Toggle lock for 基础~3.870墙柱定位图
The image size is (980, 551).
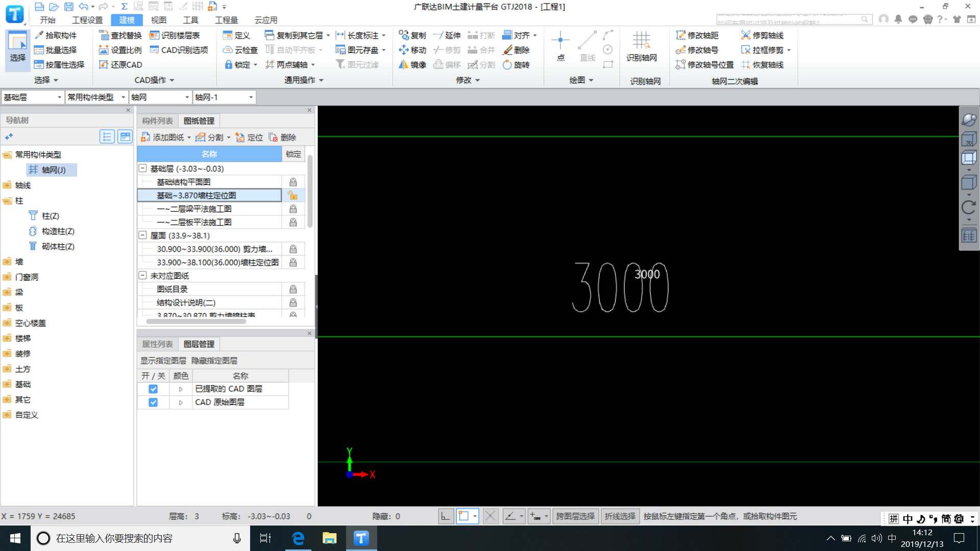pos(293,195)
